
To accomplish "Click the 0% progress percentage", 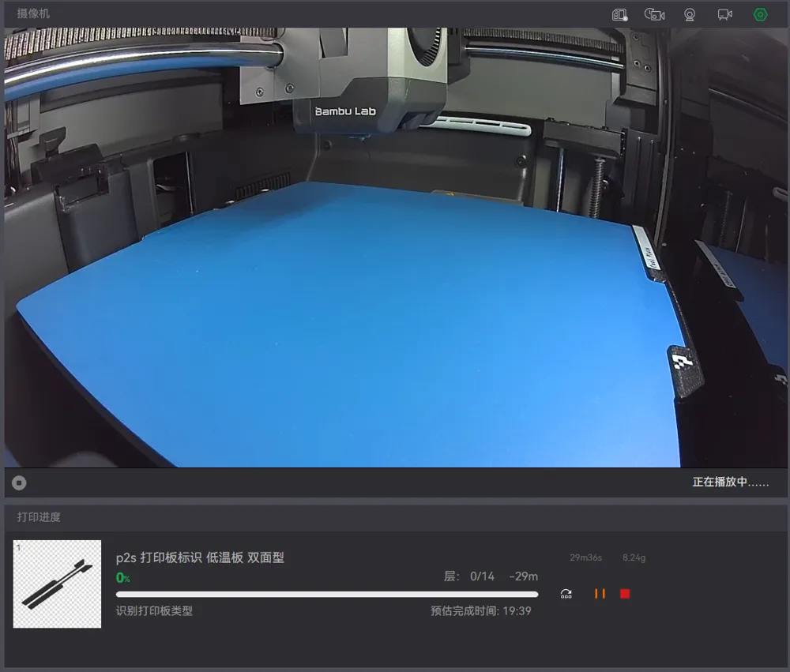I will click(123, 578).
